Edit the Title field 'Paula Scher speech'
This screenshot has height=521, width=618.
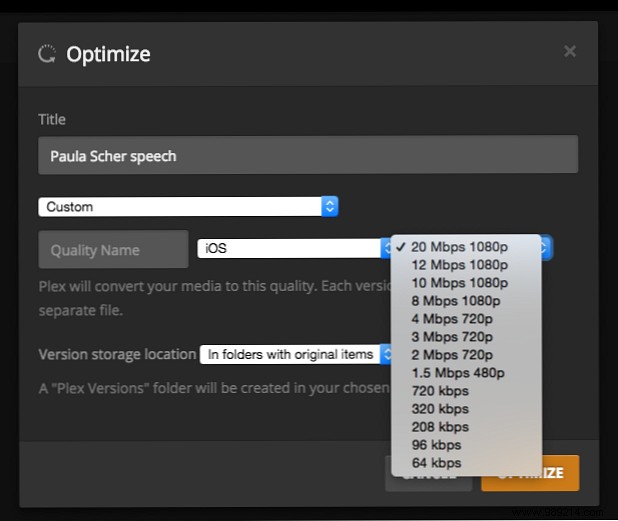click(x=308, y=154)
